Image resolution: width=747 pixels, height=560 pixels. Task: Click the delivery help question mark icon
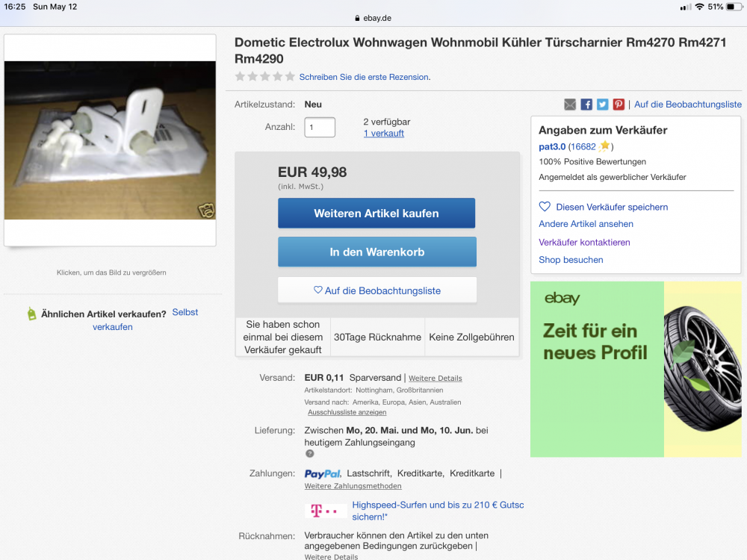310,453
